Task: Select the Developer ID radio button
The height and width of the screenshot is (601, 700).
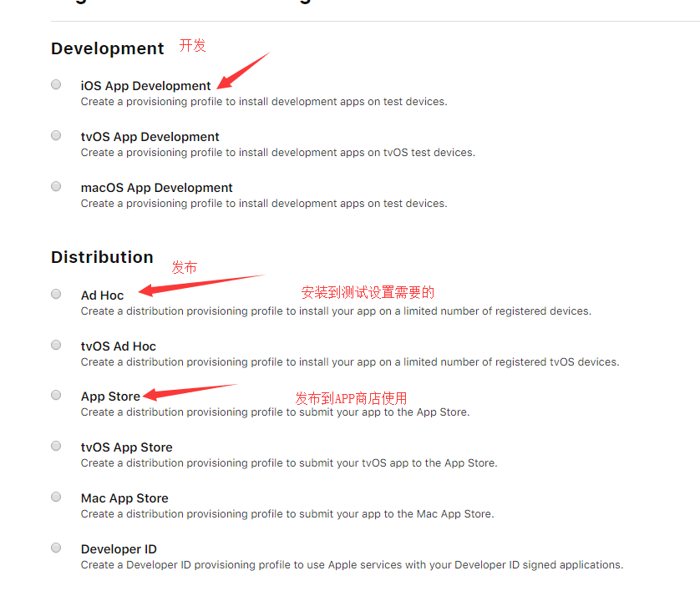Action: (x=55, y=547)
